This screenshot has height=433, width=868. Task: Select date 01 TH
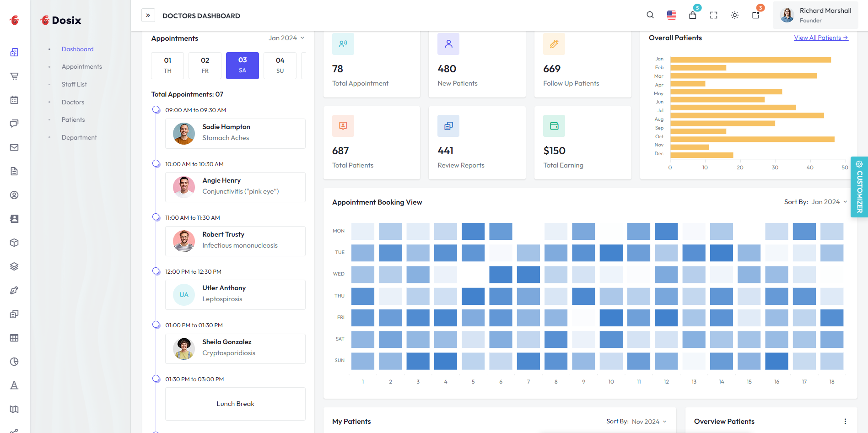pyautogui.click(x=167, y=65)
